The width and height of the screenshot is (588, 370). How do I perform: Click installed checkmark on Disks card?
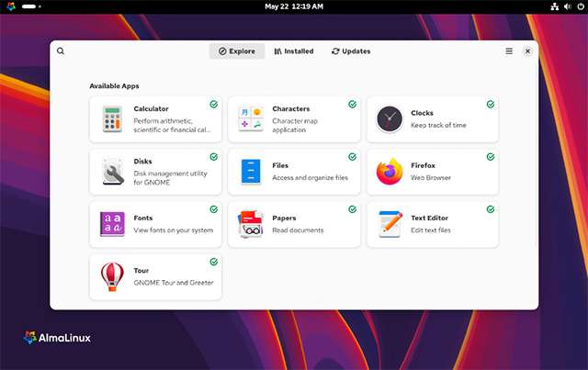(214, 157)
